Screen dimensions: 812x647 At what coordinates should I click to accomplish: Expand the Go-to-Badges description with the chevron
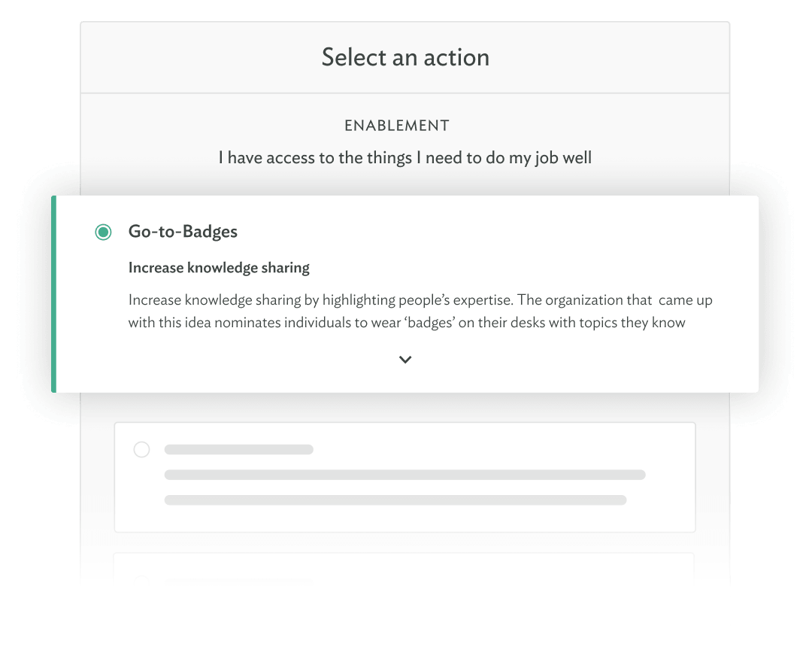click(405, 360)
